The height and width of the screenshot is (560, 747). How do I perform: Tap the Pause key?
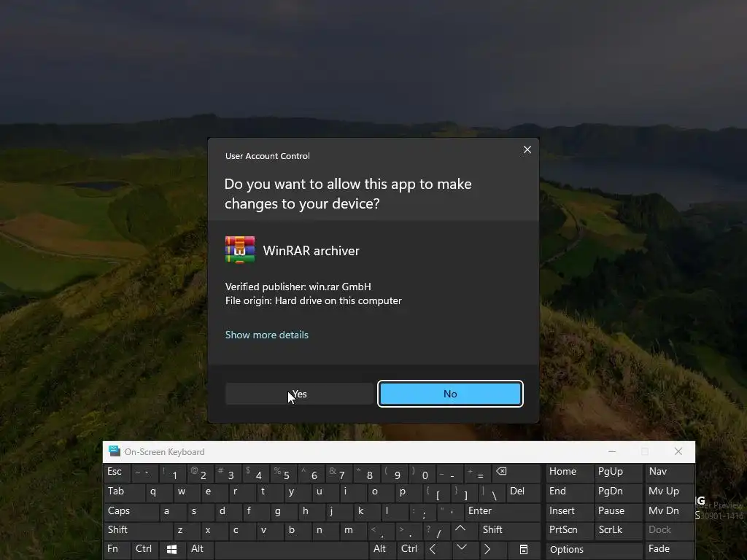click(x=618, y=511)
